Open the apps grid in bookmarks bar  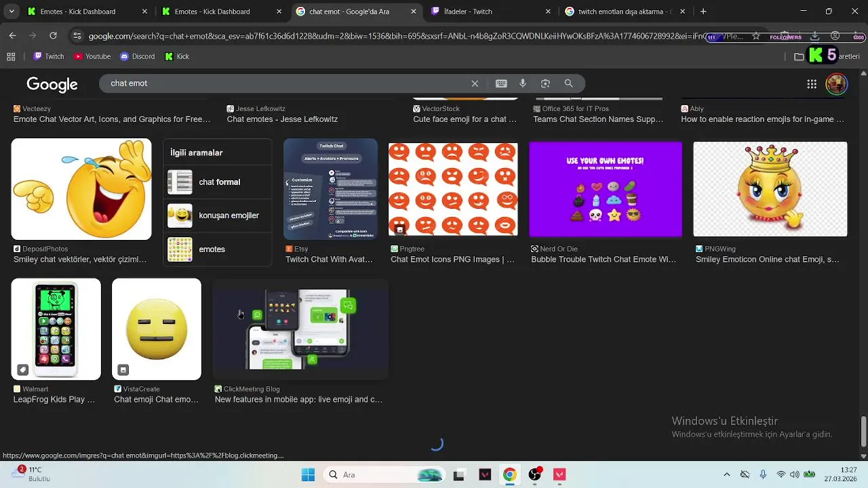[11, 57]
